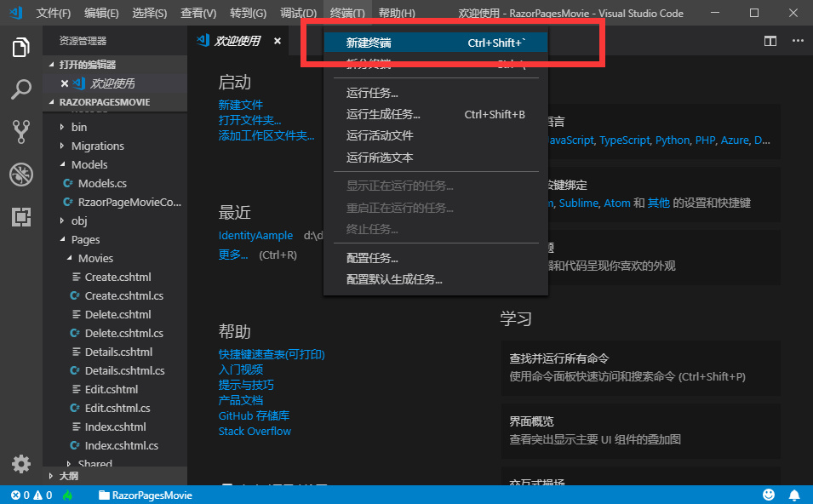Click the smiley feedback icon

point(769,495)
